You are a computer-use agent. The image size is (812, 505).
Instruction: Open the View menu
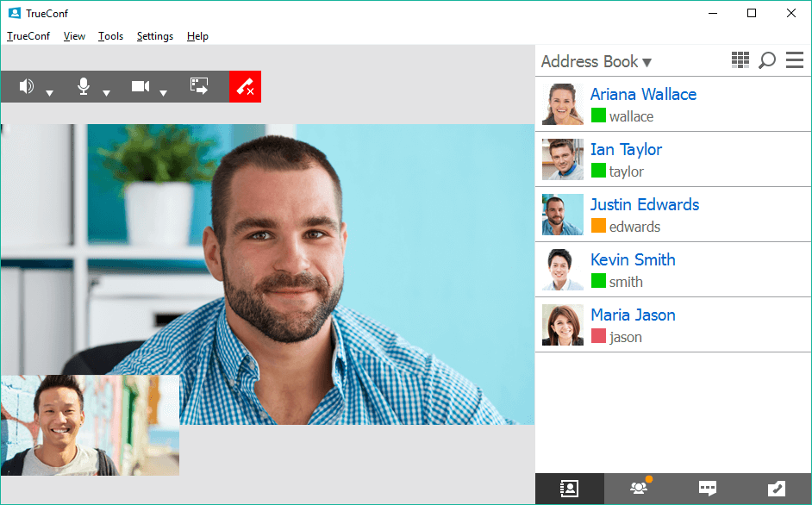(x=74, y=35)
